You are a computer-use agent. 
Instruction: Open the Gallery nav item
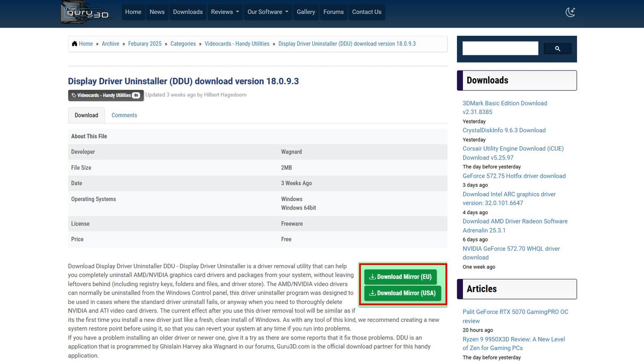pos(306,12)
